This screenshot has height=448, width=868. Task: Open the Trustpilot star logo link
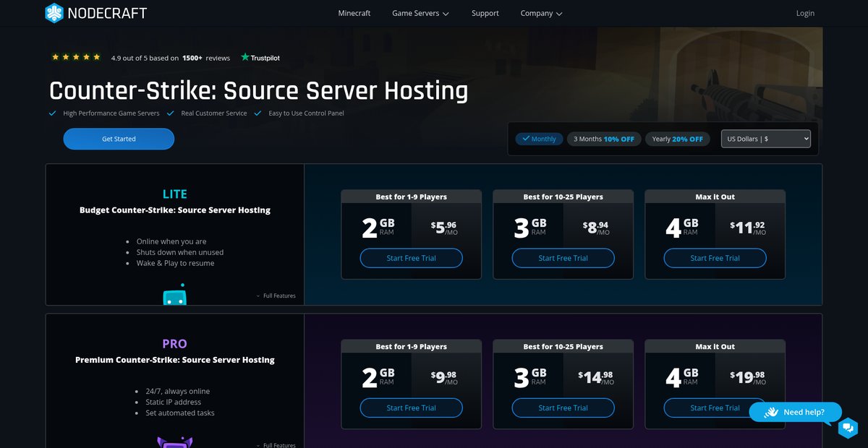[x=260, y=58]
